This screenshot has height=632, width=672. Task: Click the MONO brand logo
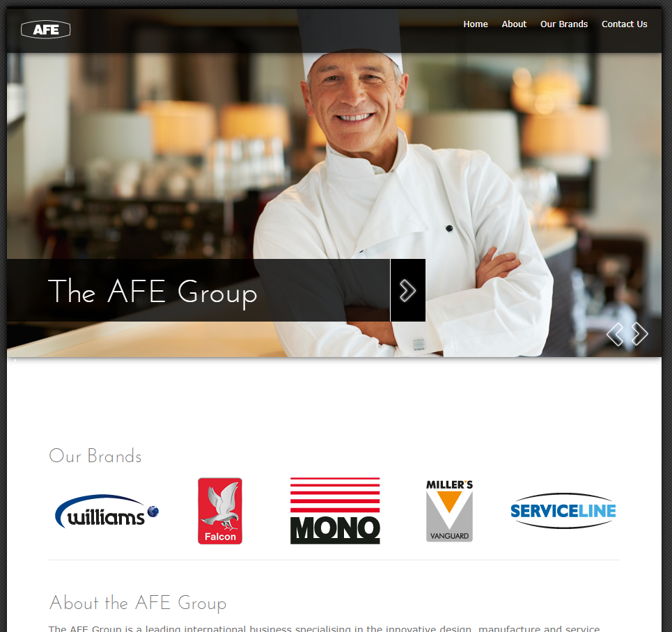pos(335,511)
